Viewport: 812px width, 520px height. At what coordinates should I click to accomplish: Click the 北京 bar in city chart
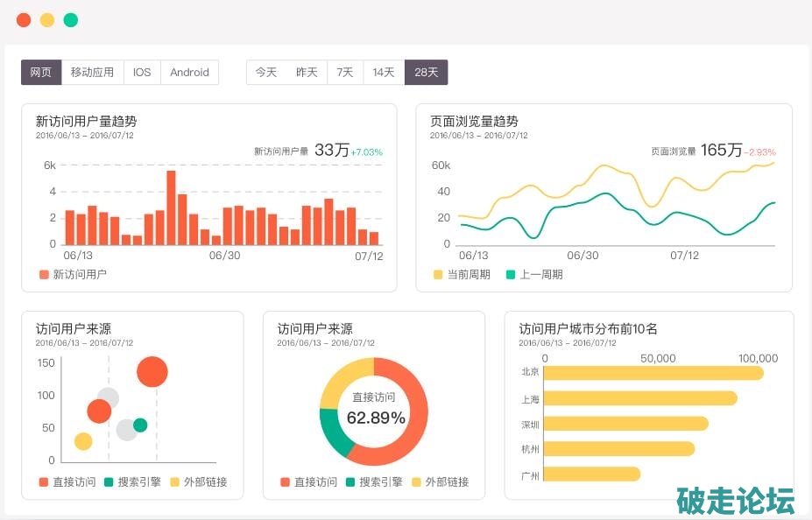tap(653, 373)
